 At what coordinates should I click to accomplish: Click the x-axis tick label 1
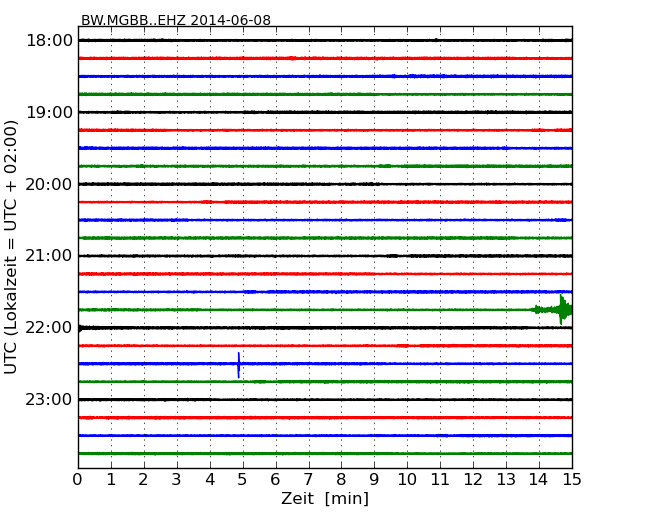111,480
